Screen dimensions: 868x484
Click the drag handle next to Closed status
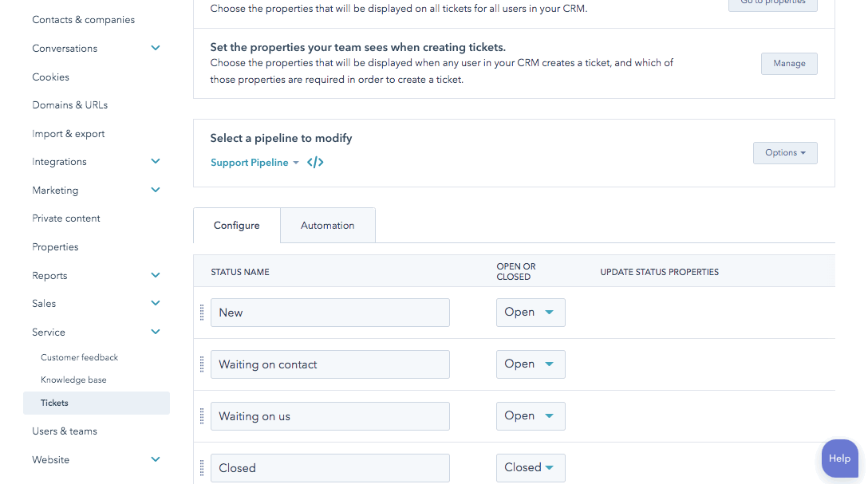pos(202,468)
